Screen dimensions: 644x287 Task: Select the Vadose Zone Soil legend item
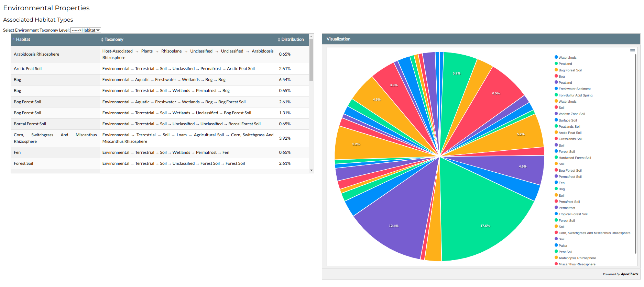pos(571,114)
